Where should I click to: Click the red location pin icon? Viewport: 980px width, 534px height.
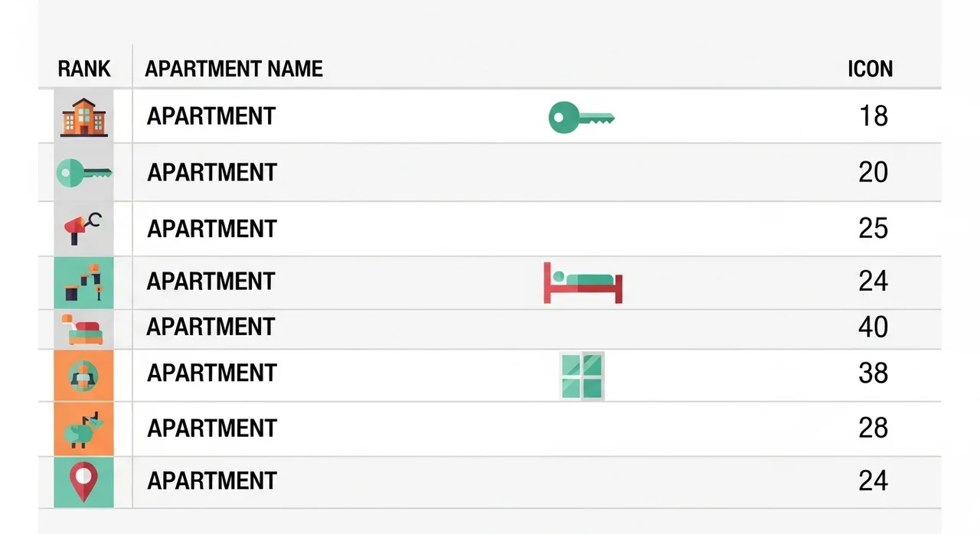pos(83,482)
